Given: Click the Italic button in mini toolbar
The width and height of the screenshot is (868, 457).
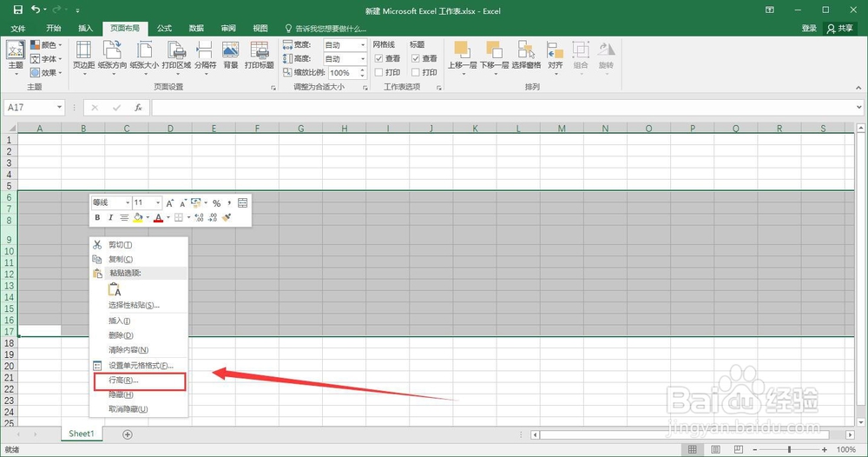Looking at the screenshot, I should (110, 218).
